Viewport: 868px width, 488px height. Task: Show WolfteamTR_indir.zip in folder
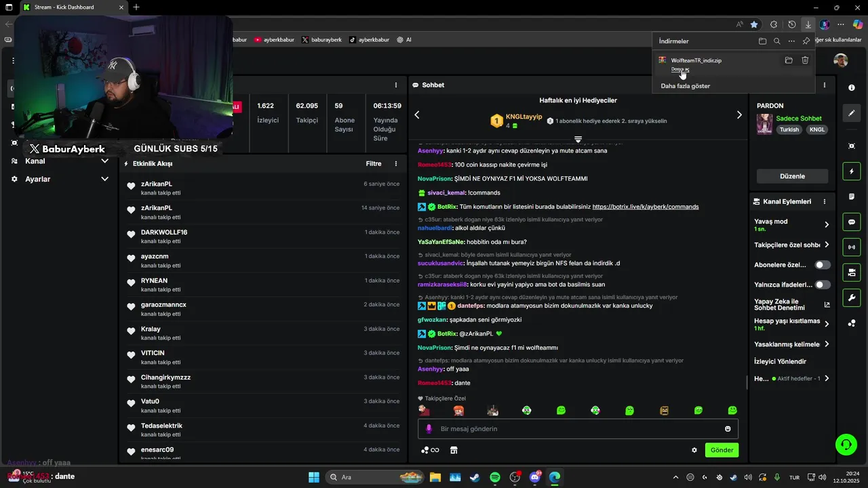[789, 60]
